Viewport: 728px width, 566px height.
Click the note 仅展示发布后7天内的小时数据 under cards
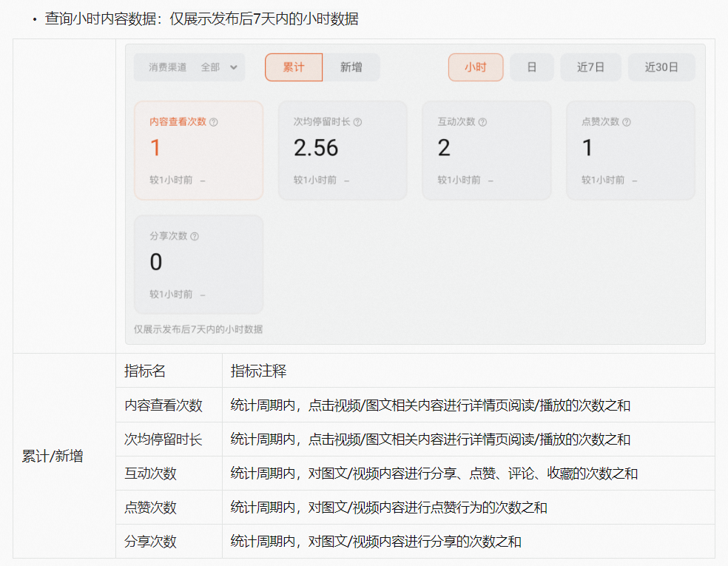198,329
